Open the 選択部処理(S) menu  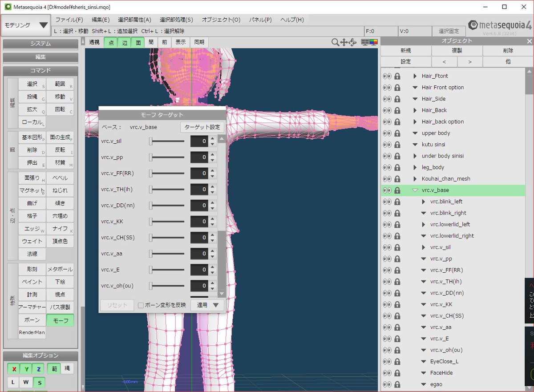[176, 20]
